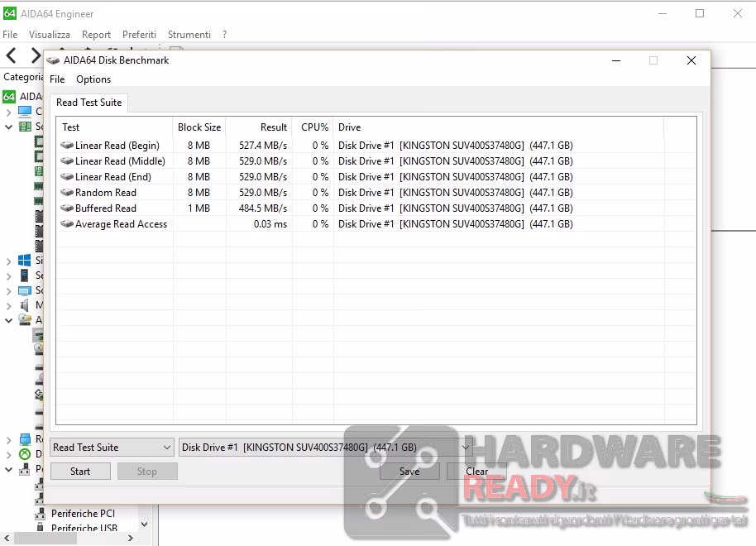The width and height of the screenshot is (756, 546).
Task: Click the Drive column header
Action: [x=499, y=127]
